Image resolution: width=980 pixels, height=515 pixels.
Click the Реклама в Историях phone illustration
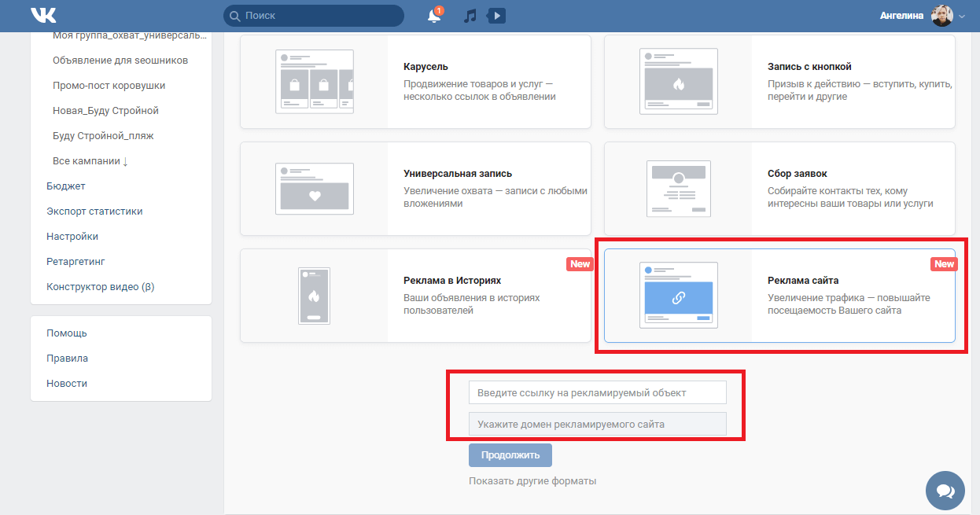pyautogui.click(x=315, y=296)
